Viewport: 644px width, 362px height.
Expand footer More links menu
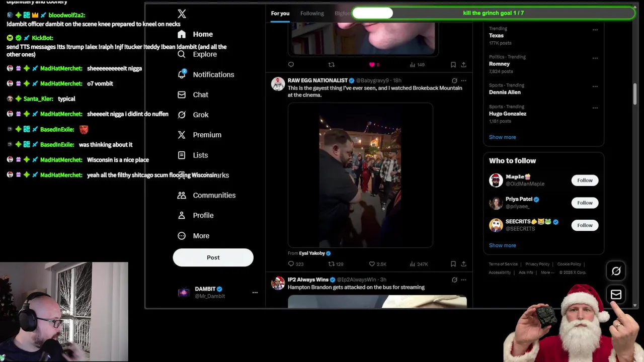pos(547,273)
